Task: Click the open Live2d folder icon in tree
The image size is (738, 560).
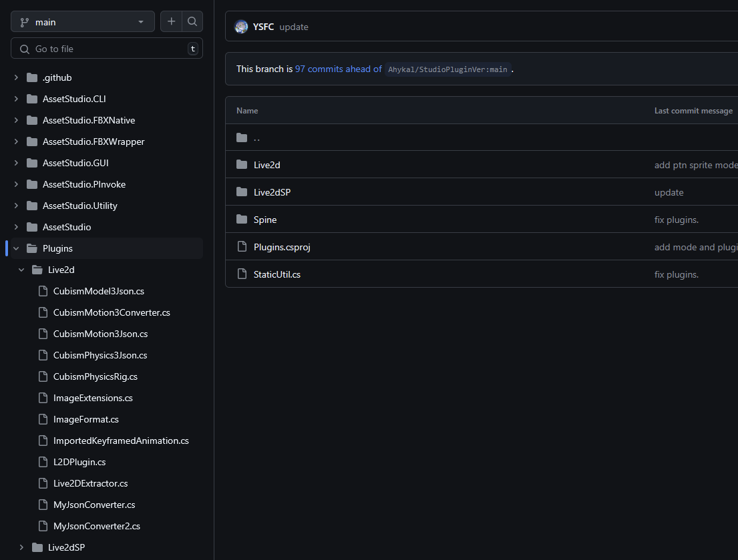Action: 37,270
